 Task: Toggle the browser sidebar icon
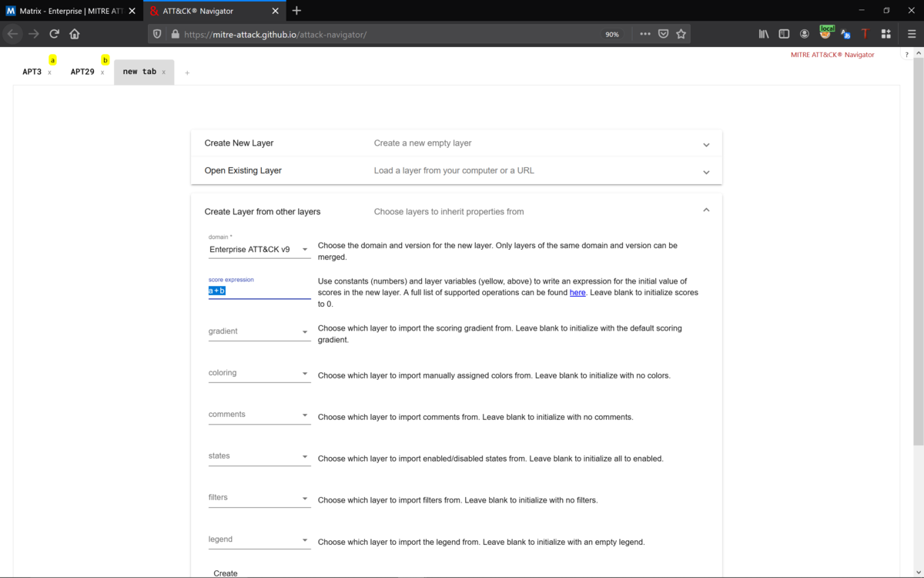coord(784,34)
